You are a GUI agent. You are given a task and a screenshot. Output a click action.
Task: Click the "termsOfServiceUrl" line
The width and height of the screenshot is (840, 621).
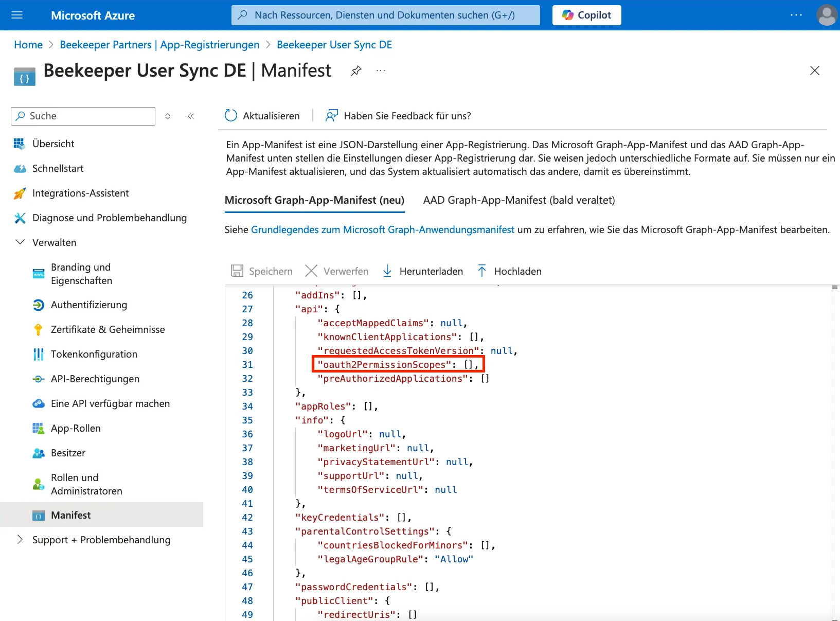pyautogui.click(x=387, y=490)
